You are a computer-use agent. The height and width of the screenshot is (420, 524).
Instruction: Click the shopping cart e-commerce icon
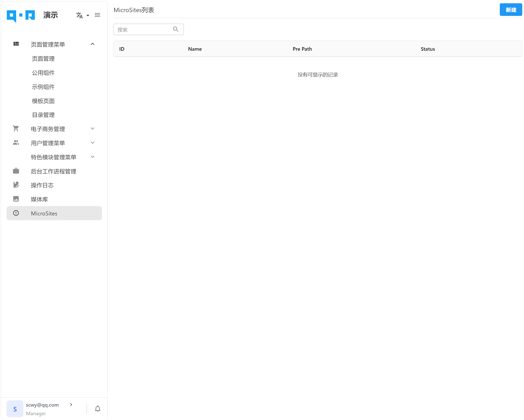pos(16,129)
